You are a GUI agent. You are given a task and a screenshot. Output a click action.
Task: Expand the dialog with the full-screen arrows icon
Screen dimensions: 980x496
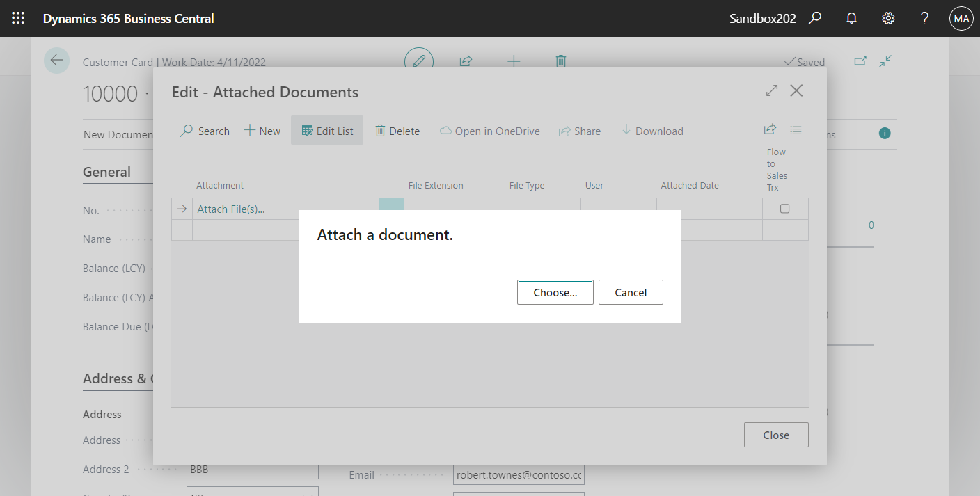[771, 90]
